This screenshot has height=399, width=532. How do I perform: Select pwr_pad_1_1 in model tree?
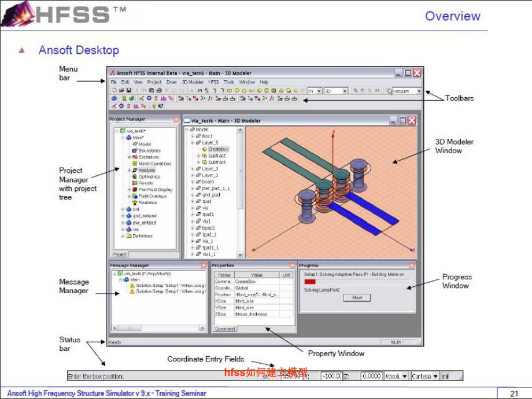click(x=216, y=188)
